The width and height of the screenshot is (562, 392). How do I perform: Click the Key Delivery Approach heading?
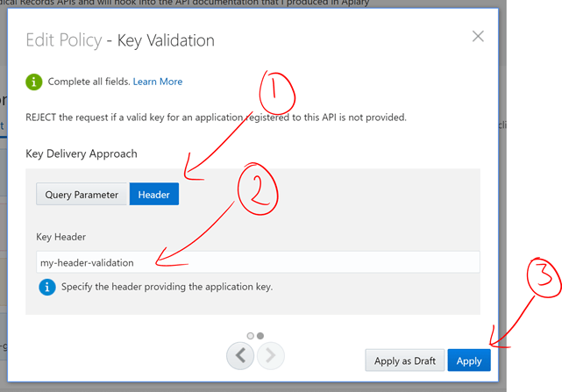pos(82,153)
